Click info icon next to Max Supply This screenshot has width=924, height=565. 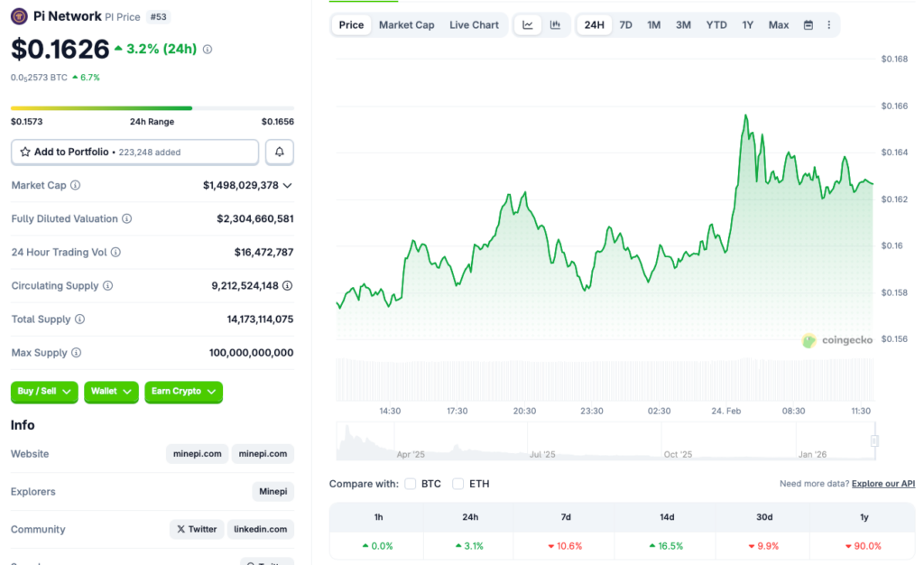tap(76, 353)
